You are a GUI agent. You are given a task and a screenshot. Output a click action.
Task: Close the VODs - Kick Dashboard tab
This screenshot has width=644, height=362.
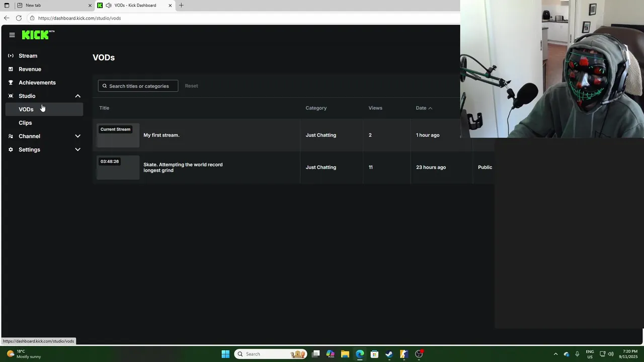click(170, 6)
